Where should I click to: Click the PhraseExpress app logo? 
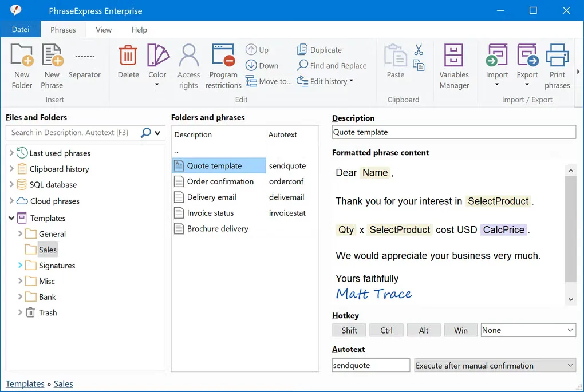(15, 10)
